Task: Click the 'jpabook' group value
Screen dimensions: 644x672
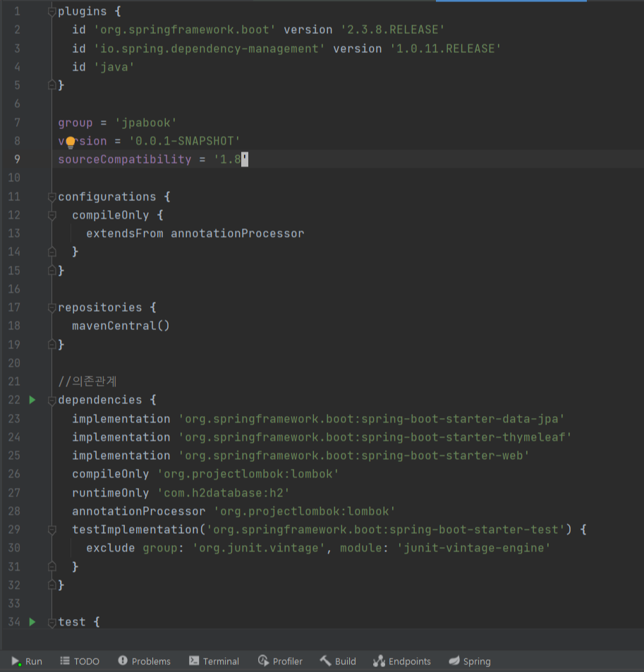Action: pos(146,123)
